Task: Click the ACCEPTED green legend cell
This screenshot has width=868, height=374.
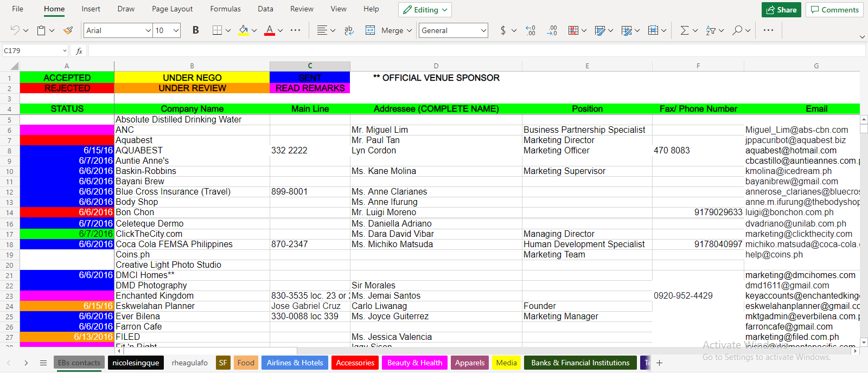Action: click(x=67, y=78)
